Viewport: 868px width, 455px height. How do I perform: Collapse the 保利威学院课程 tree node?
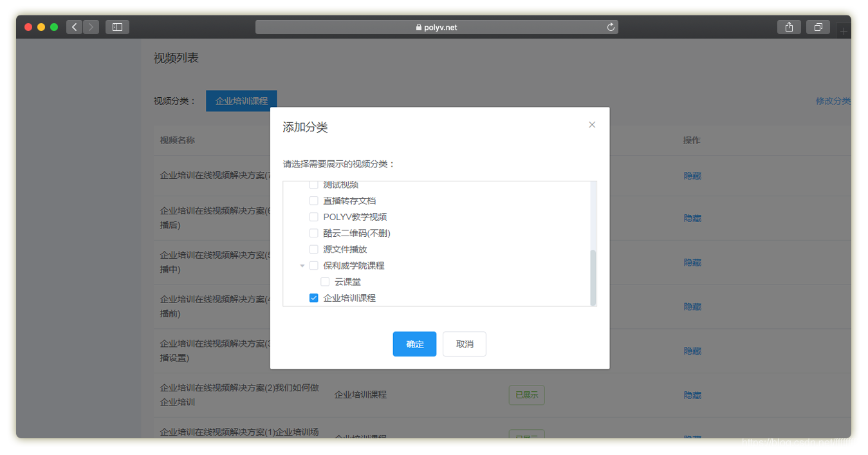click(x=302, y=266)
